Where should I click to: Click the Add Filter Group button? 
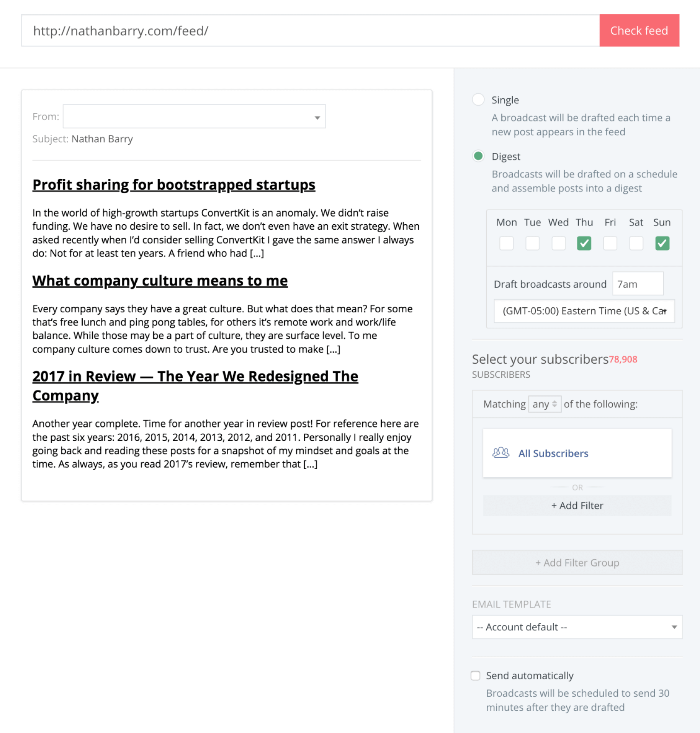tap(577, 563)
